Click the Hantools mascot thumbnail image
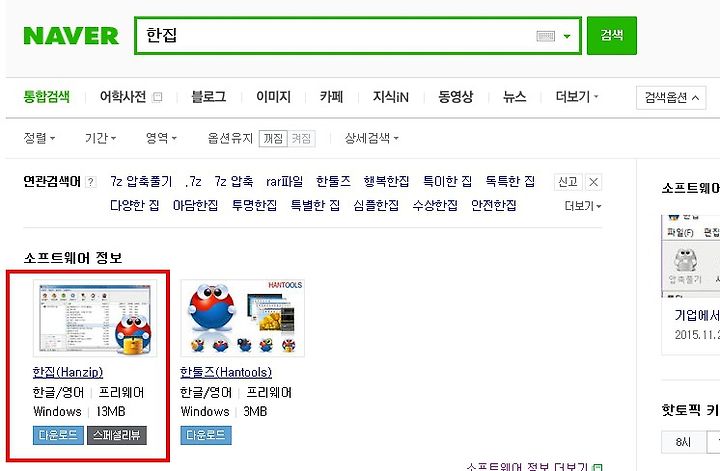The image size is (720, 471). [x=242, y=318]
